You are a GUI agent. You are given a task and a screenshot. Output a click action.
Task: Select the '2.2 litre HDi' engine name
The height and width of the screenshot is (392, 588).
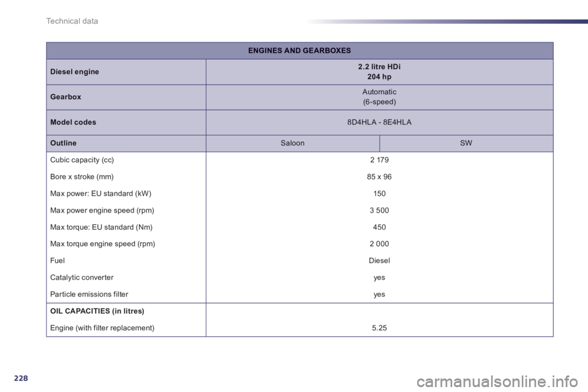[x=379, y=67]
